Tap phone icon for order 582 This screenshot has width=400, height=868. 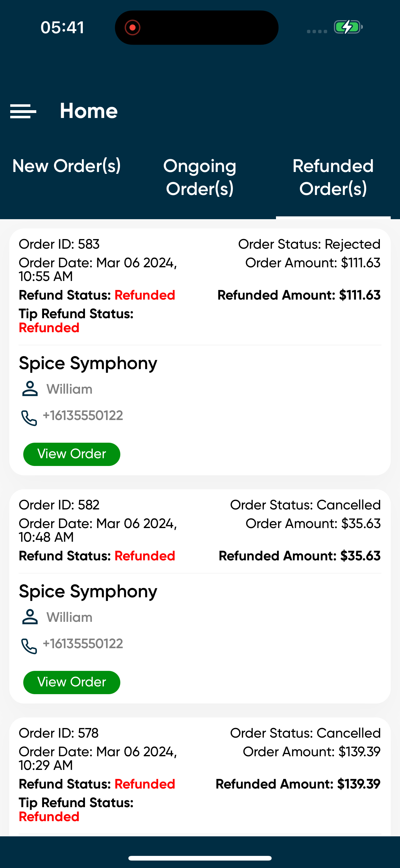(x=29, y=646)
